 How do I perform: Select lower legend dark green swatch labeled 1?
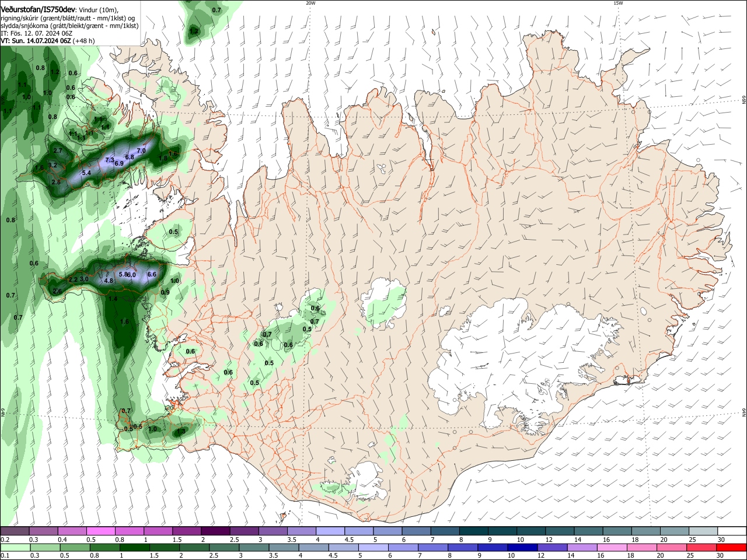(x=134, y=547)
